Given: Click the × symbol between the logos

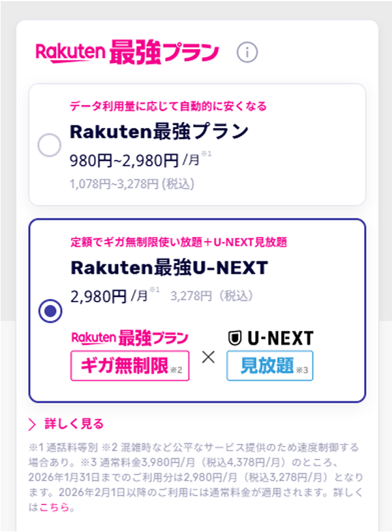Looking at the screenshot, I should click(208, 358).
